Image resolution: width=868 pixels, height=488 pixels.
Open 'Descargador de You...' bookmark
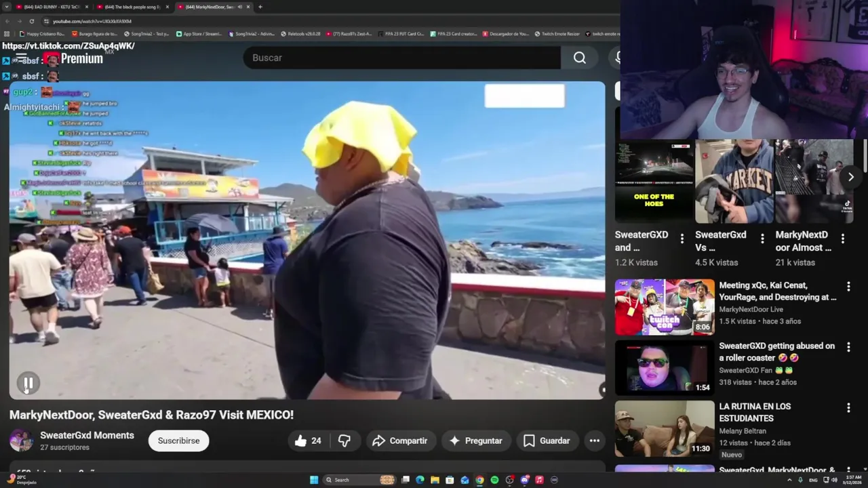tap(506, 33)
